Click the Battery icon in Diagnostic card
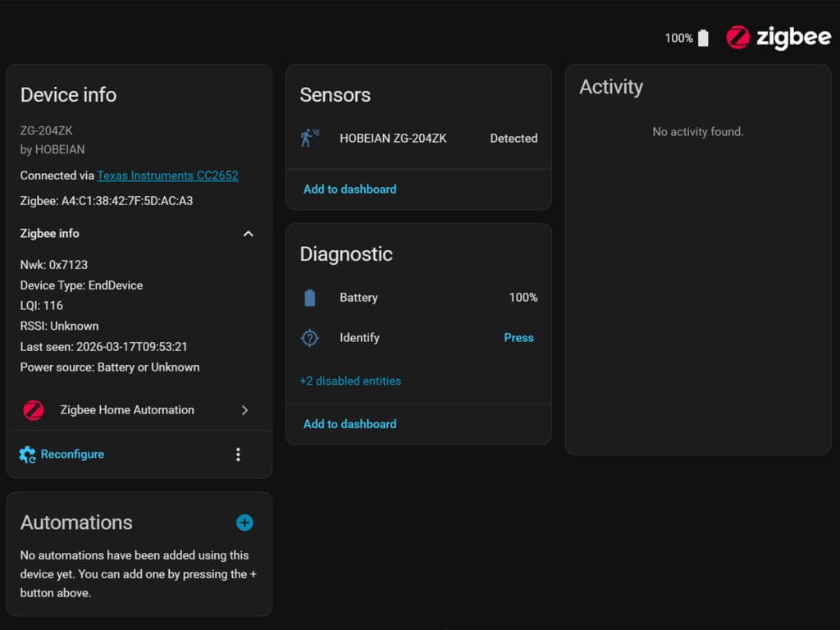Image resolution: width=840 pixels, height=630 pixels. (x=309, y=298)
